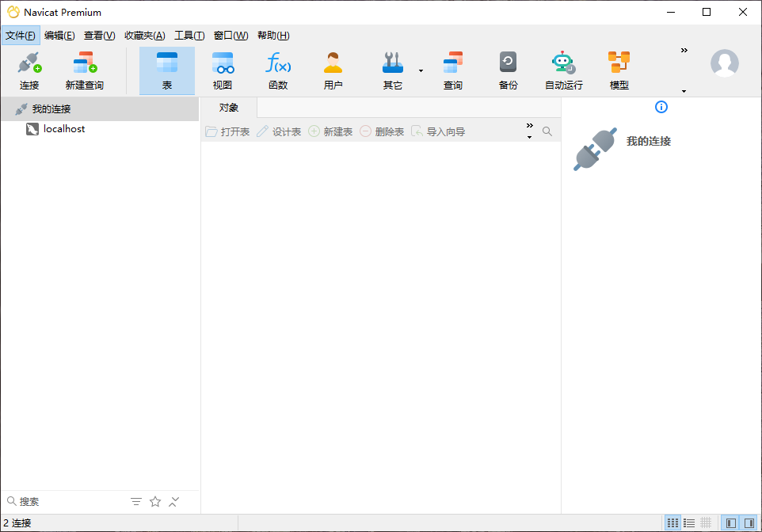Click the favorites star icon at bottom

click(155, 501)
